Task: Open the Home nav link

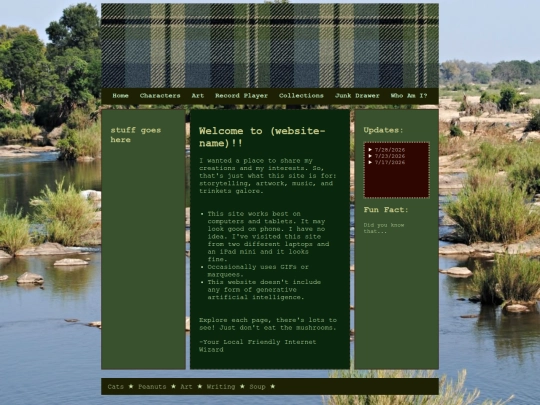Action: tap(120, 96)
